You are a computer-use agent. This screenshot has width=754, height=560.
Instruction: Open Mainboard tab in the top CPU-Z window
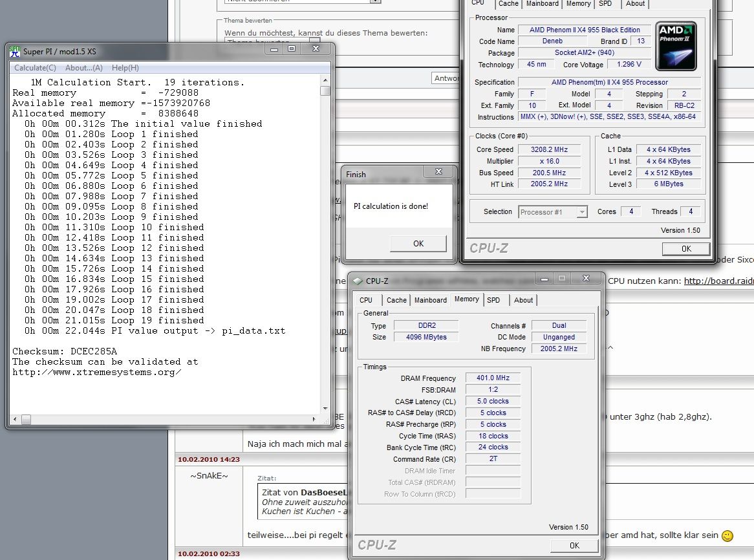(x=543, y=3)
